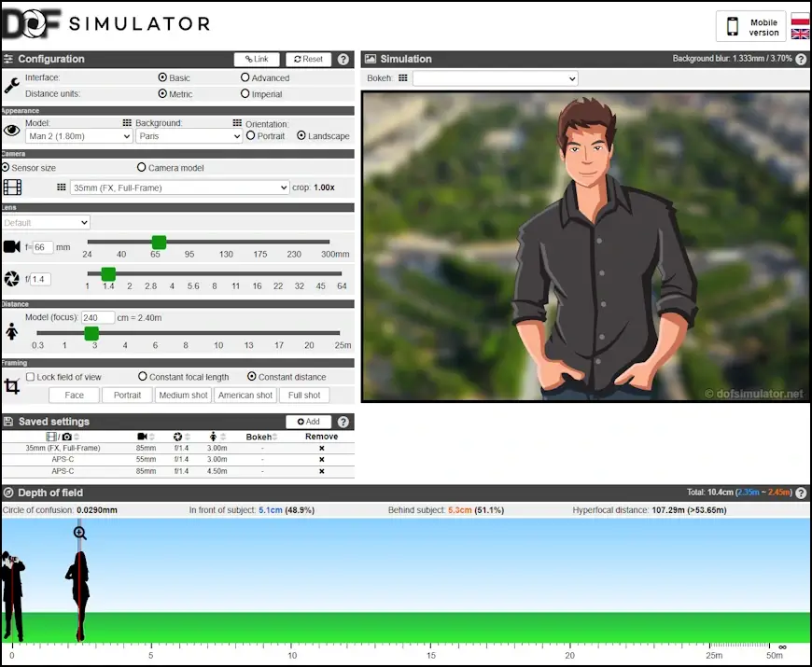812x667 pixels.
Task: Select the Full shot framing preset
Action: coord(303,395)
